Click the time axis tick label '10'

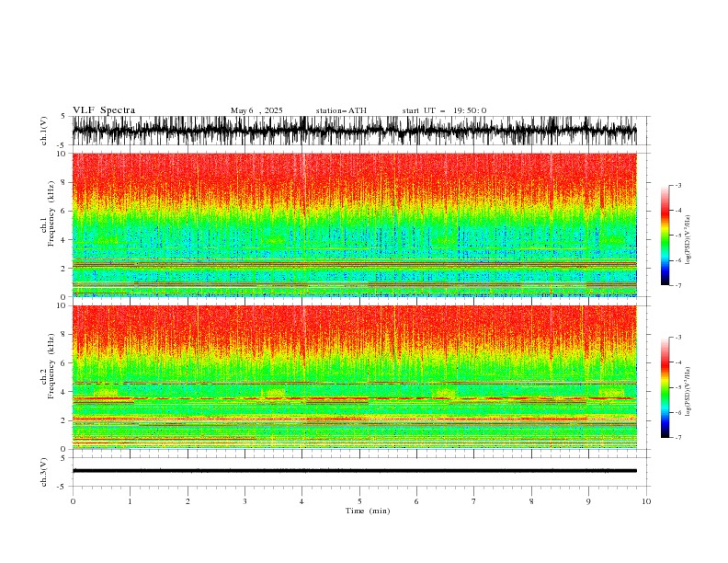[x=646, y=501]
